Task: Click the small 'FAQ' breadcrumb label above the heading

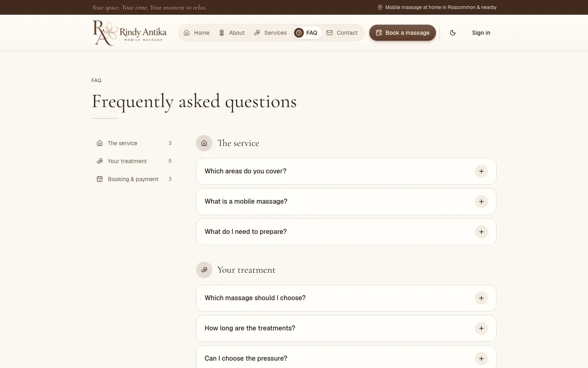Action: coord(96,81)
